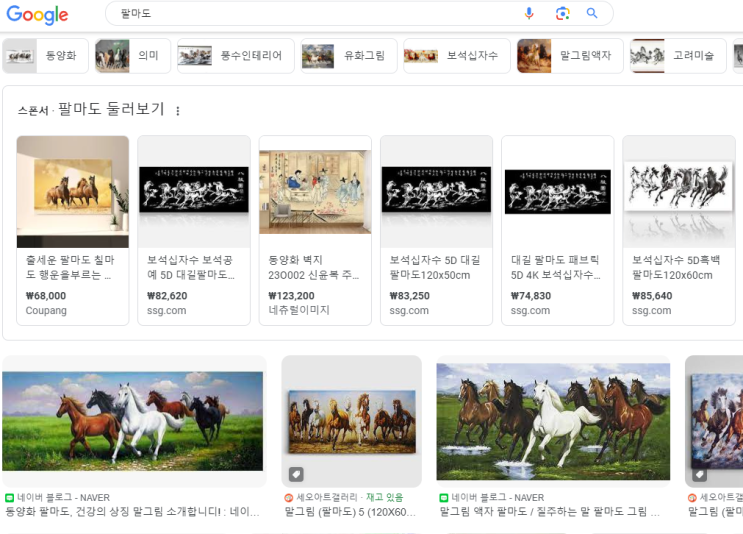The image size is (743, 534).
Task: Start voice search with microphone icon
Action: (529, 13)
